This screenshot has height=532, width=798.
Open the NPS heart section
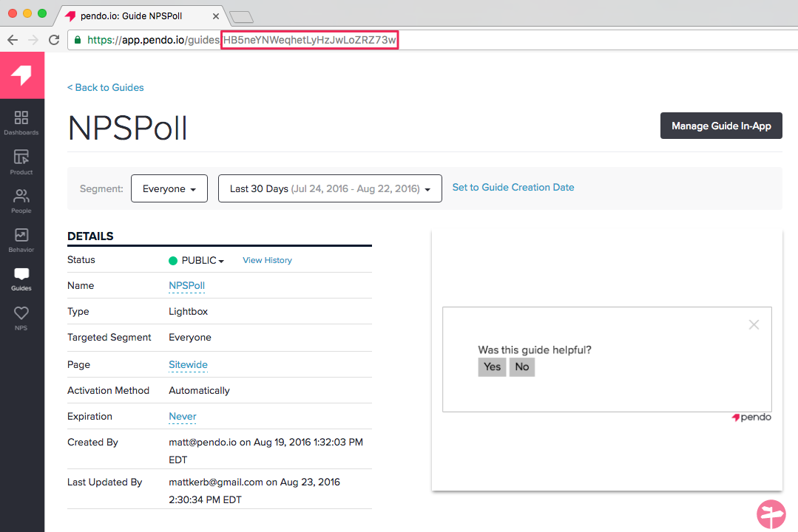click(21, 318)
